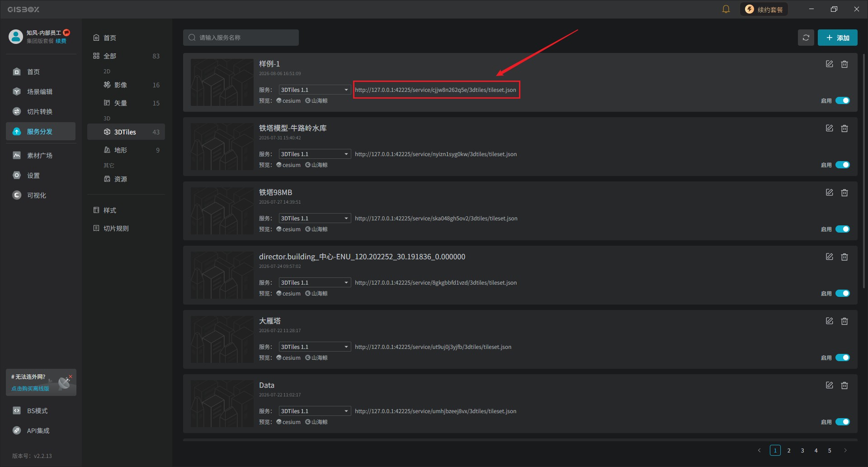Edit the 样例-1 service
The width and height of the screenshot is (868, 467).
tap(830, 64)
